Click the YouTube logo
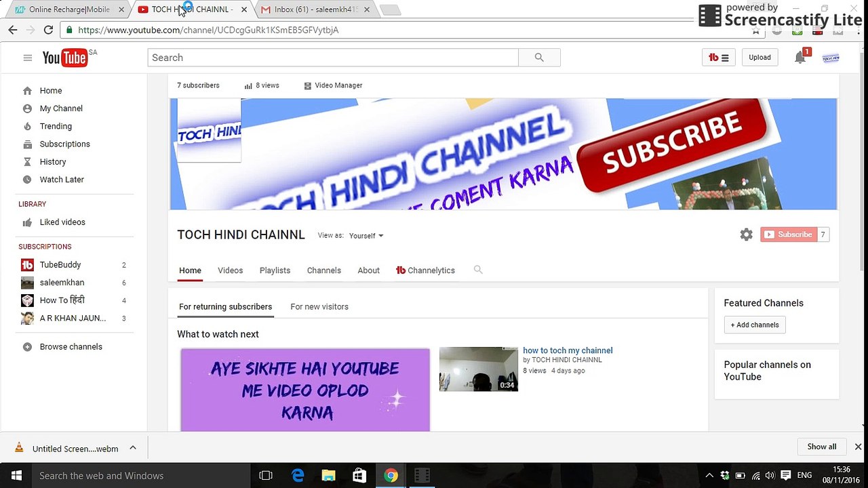The height and width of the screenshot is (488, 868). [65, 58]
